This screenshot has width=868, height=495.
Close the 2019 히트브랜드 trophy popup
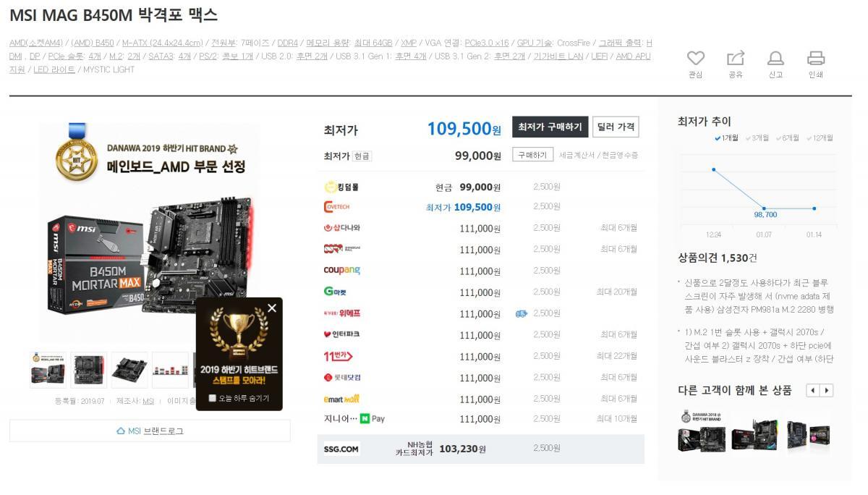(x=272, y=308)
